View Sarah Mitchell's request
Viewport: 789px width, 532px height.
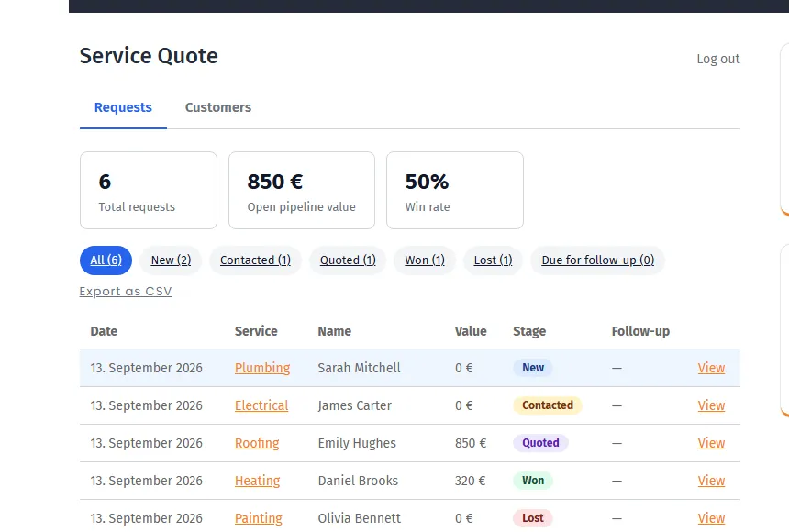(711, 368)
